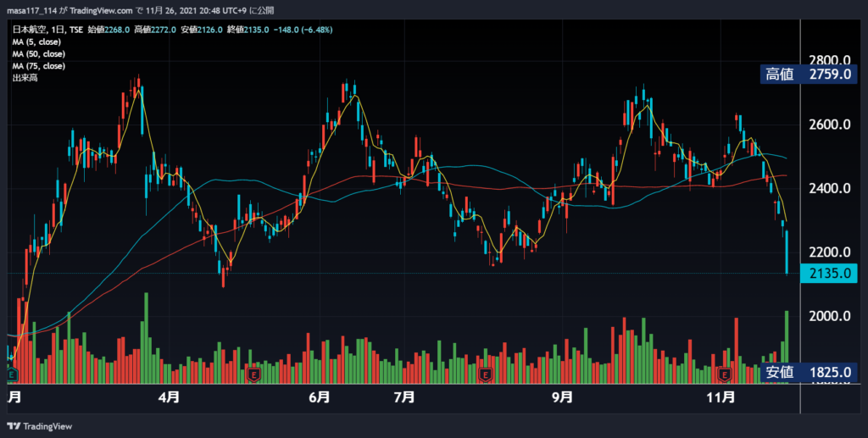Image resolution: width=868 pixels, height=438 pixels.
Task: Click the TradingView.com text in header
Action: pos(102,10)
